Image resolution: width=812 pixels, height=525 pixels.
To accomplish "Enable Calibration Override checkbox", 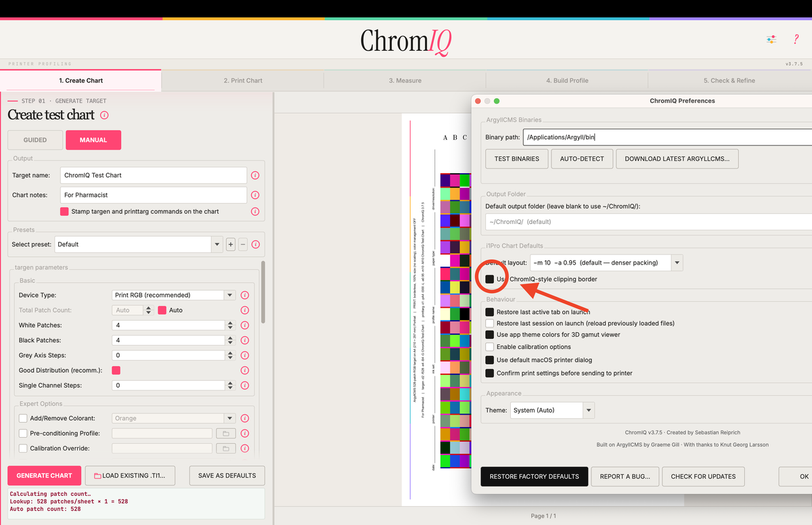I will pos(23,448).
